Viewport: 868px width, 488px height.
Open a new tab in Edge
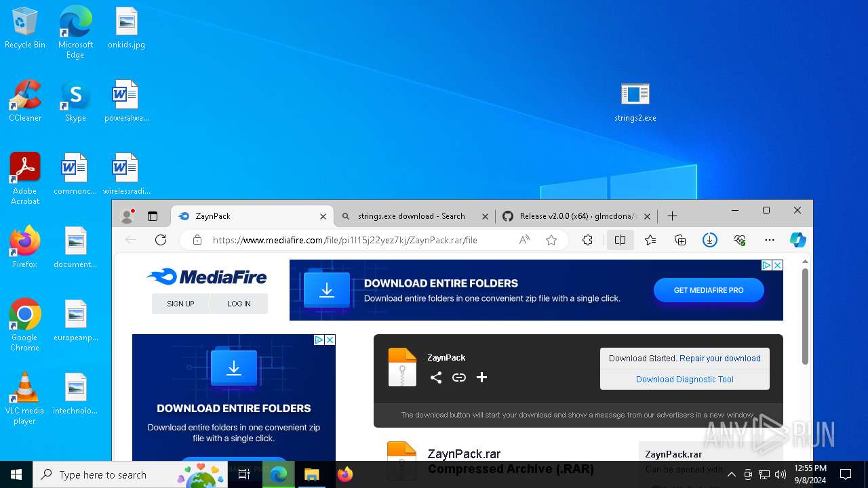(x=672, y=216)
